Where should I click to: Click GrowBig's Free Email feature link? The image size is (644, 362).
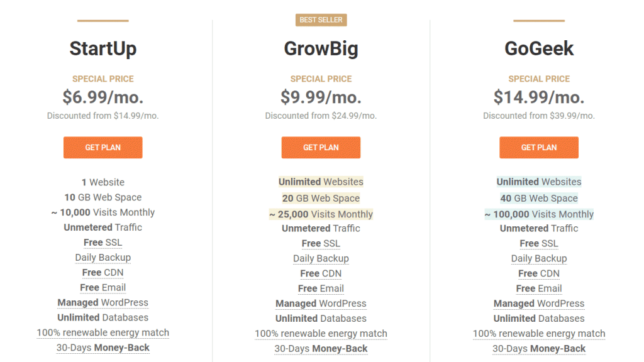click(321, 288)
